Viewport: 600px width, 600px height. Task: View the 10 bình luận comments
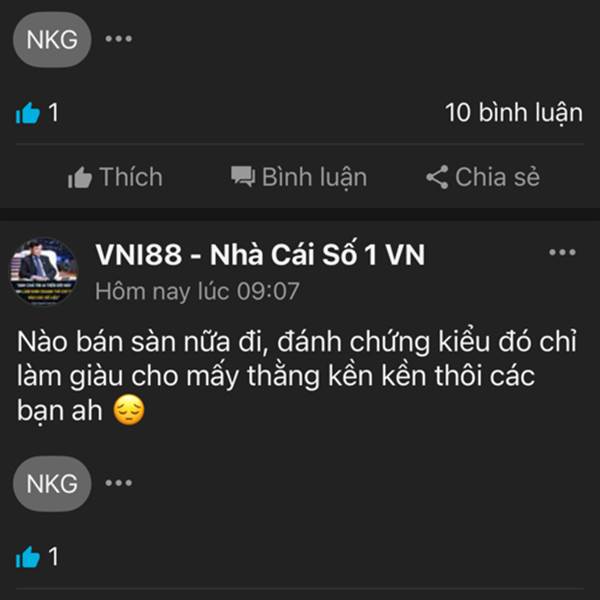click(x=514, y=113)
